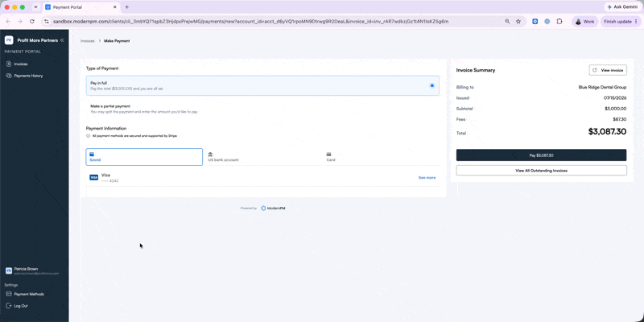
Task: Click the Saved wallet icon
Action: (92, 154)
